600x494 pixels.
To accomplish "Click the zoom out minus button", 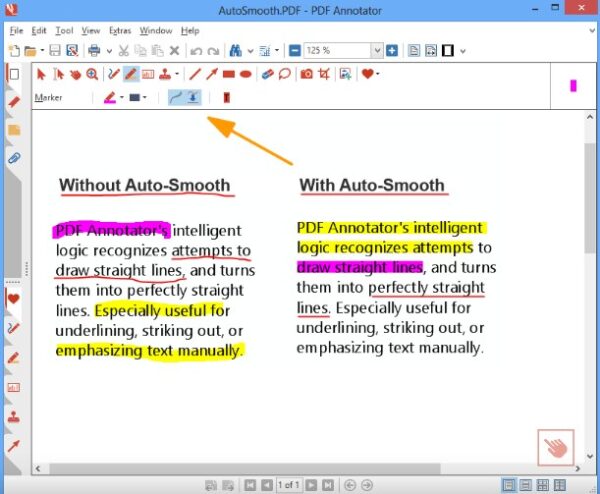I will (x=295, y=51).
